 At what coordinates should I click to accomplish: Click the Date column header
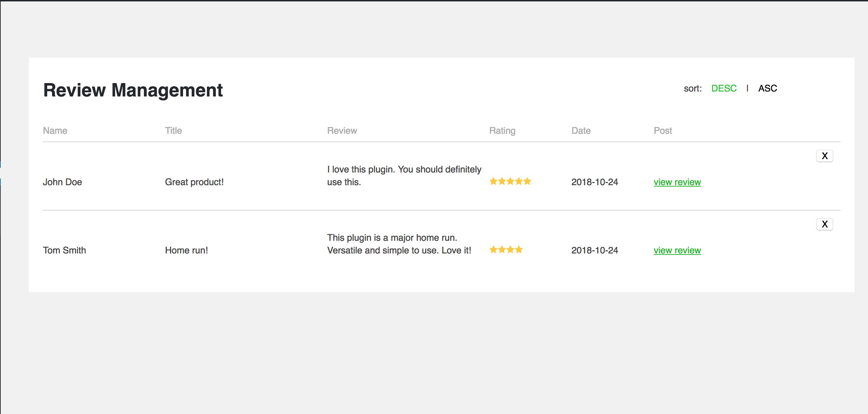pyautogui.click(x=581, y=131)
